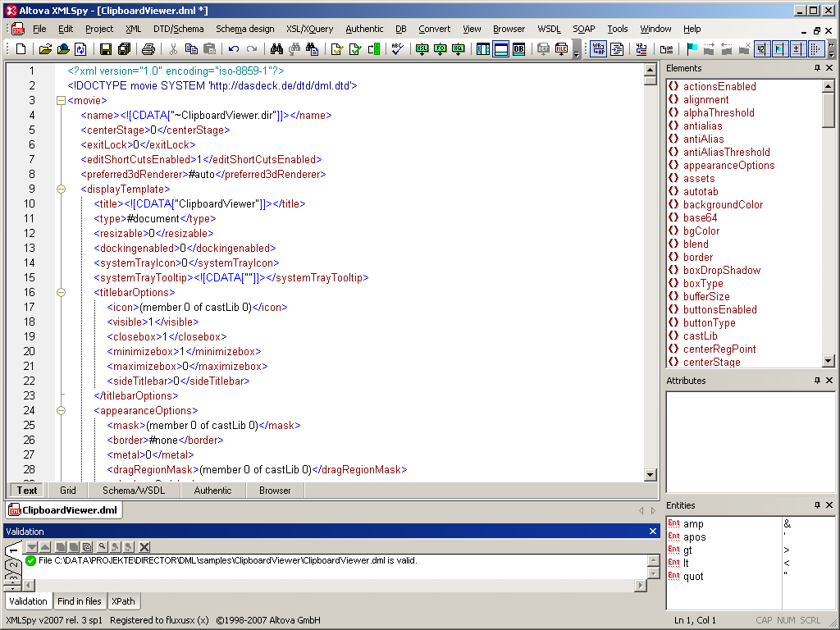Click the Reload file icon
Image resolution: width=840 pixels, height=630 pixels.
pos(80,49)
